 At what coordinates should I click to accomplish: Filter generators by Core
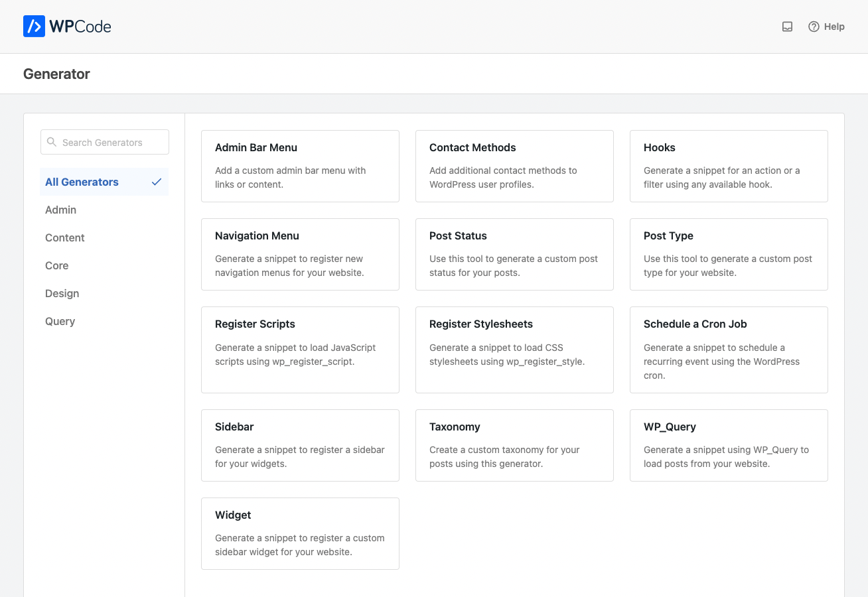tap(56, 265)
